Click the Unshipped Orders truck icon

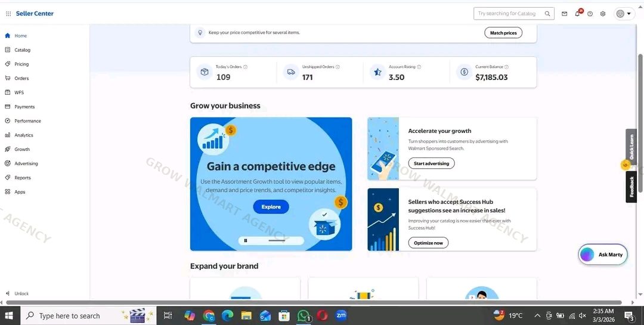point(291,72)
